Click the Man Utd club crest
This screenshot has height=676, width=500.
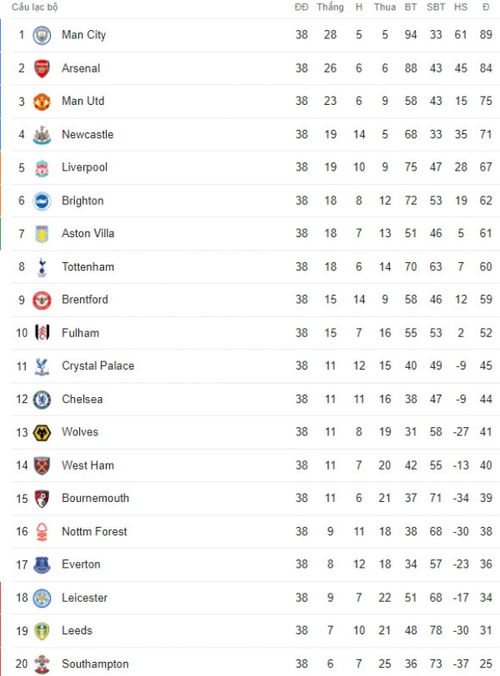click(x=42, y=102)
